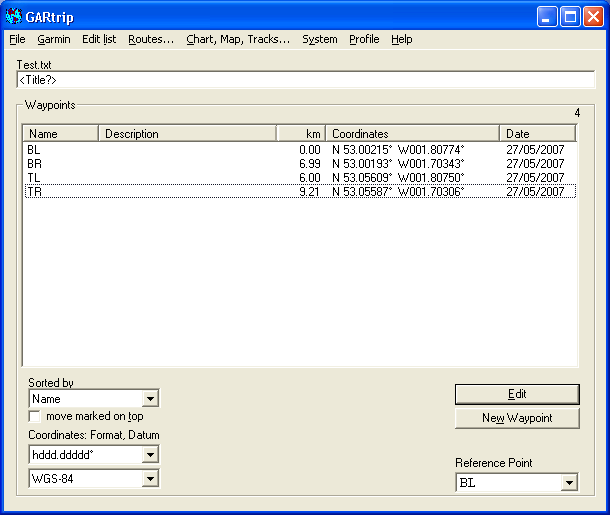Screen dimensions: 610x515
Task: Click the Description column header
Action: click(x=187, y=134)
